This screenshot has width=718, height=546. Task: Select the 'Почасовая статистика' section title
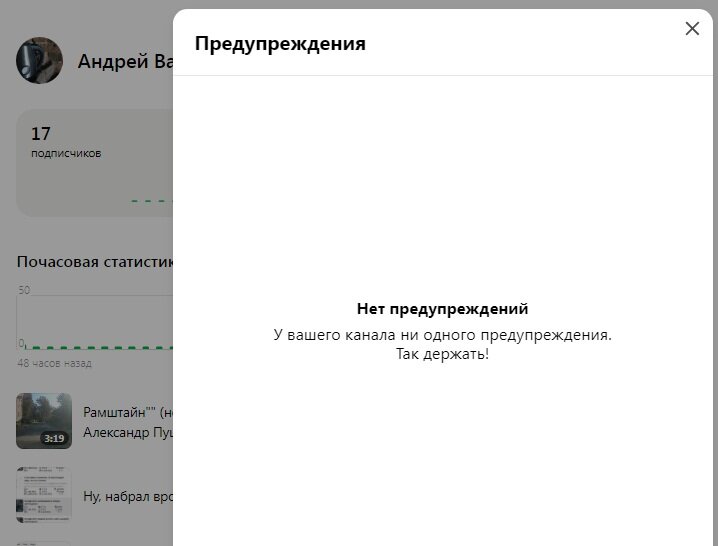tap(95, 262)
